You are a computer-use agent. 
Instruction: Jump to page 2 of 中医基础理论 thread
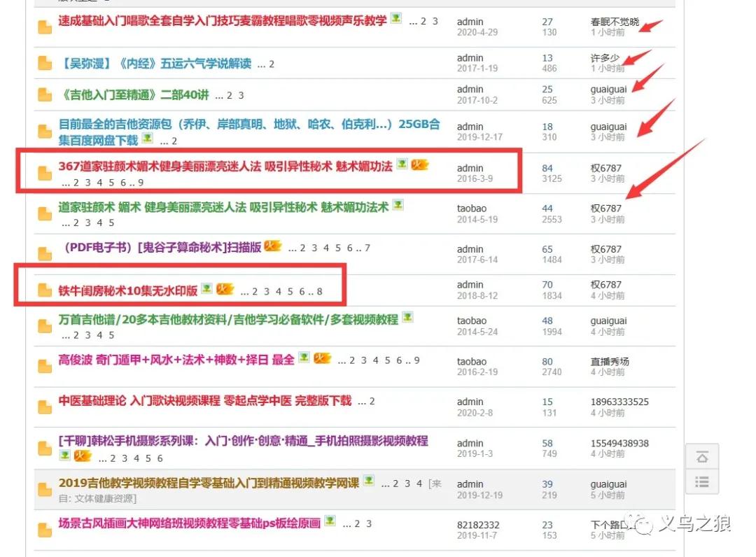tap(372, 401)
